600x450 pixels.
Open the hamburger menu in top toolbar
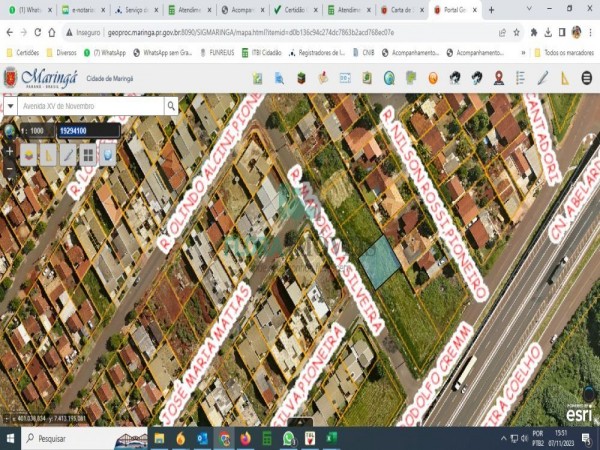pos(587,77)
